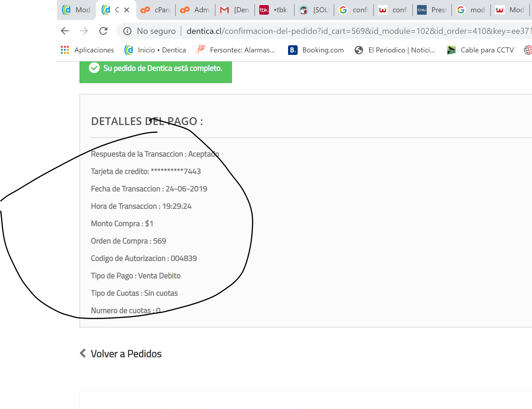Click 'Respuesta de la Transaccion : Aceptado' text
Viewport: 532px width, 409px height.
pos(155,154)
